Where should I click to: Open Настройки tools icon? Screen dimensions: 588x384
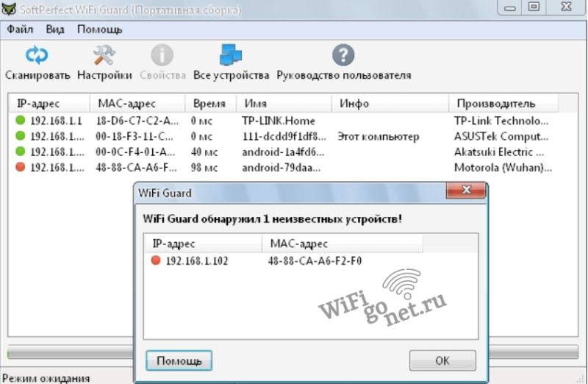[104, 55]
